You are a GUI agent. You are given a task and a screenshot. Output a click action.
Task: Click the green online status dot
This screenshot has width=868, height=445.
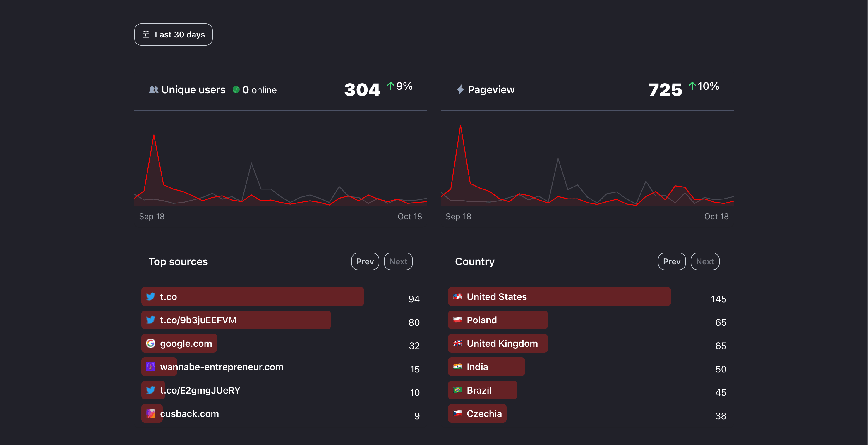[236, 89]
